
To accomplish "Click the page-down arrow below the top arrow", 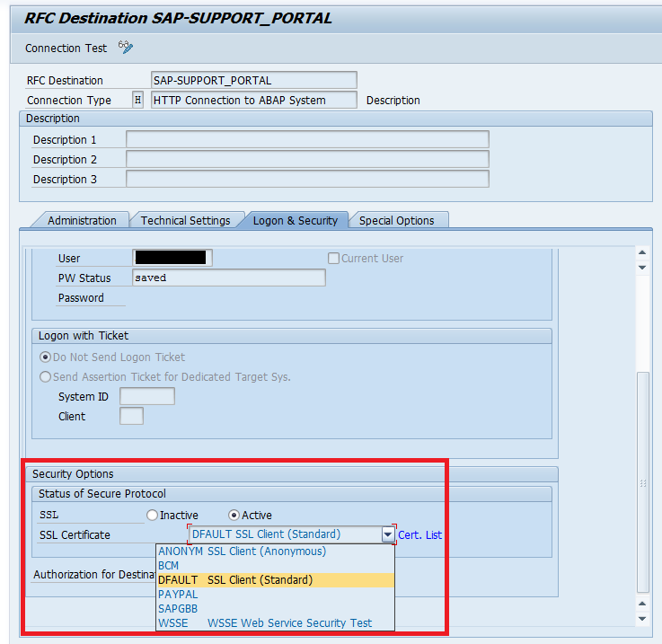I will [642, 268].
